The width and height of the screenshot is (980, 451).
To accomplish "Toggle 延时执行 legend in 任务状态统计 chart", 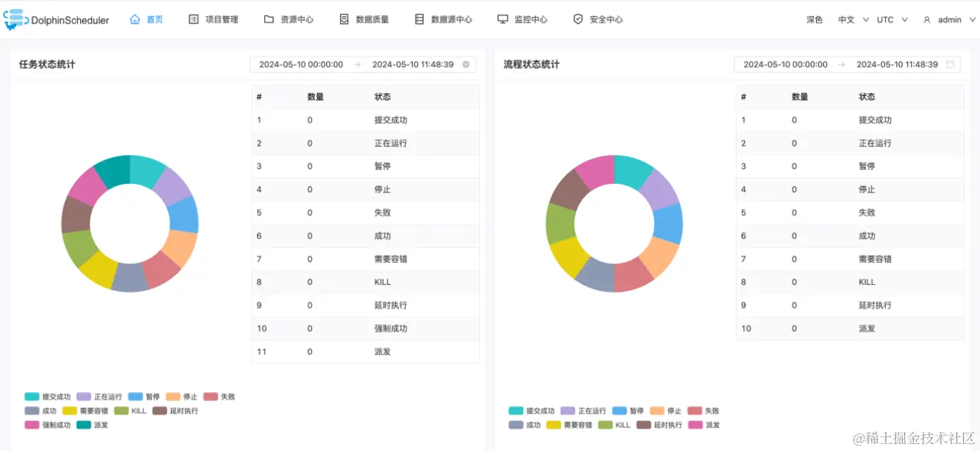I will point(175,410).
